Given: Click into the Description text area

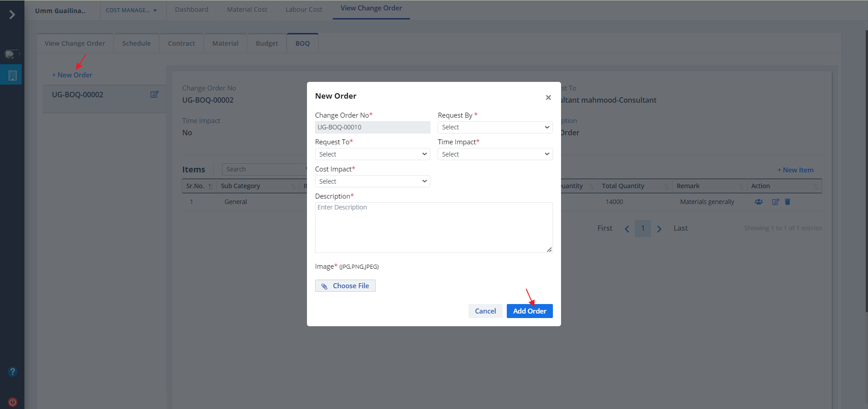Looking at the screenshot, I should (x=433, y=228).
